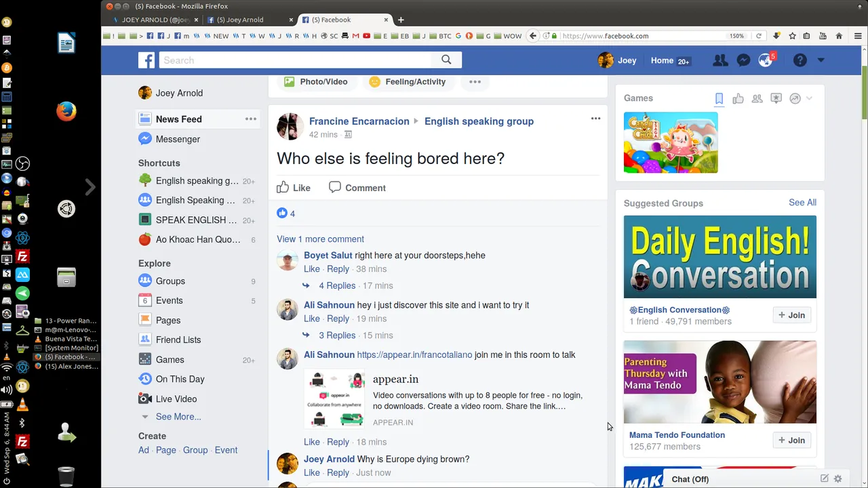
Task: Open account dropdown arrow in blue bar
Action: click(x=821, y=60)
